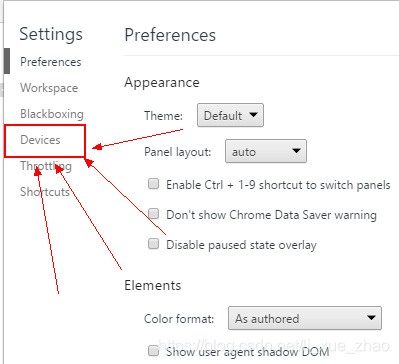Open the Theme dropdown set to Default
Image resolution: width=399 pixels, height=364 pixels.
click(x=230, y=115)
